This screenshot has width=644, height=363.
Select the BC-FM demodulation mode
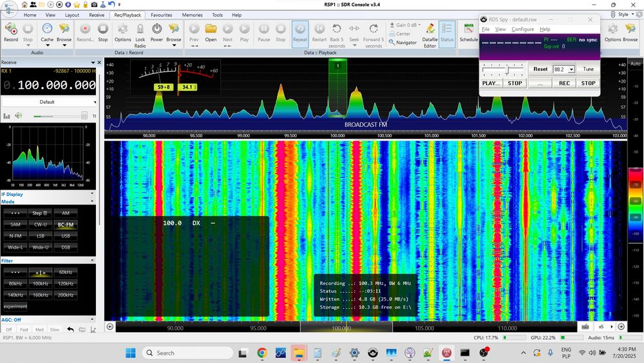66,224
